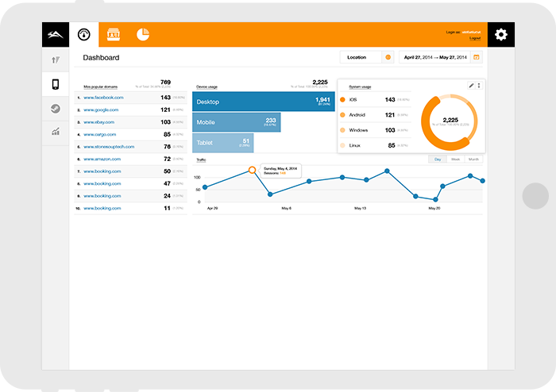
Task: Edit System usage with pencil icon
Action: pos(471,85)
